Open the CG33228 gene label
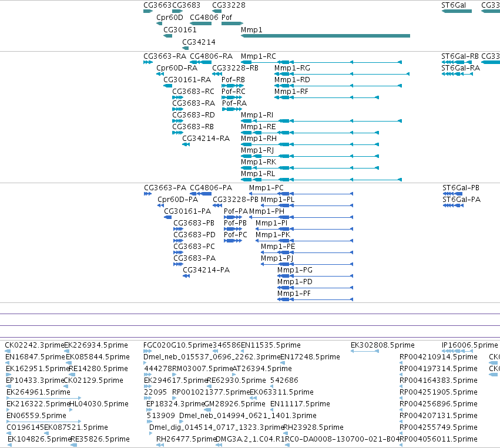Image resolution: width=500 pixels, height=448 pixels. 229,5
